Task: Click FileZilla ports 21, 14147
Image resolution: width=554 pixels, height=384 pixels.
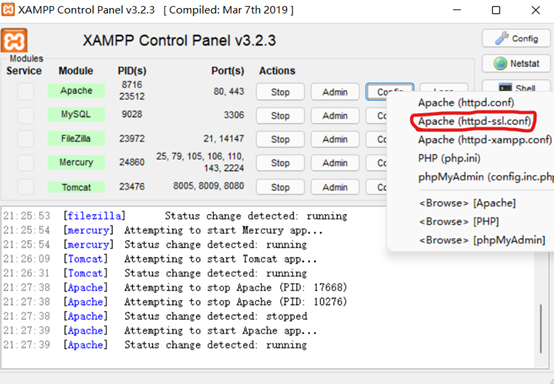Action: pos(224,138)
